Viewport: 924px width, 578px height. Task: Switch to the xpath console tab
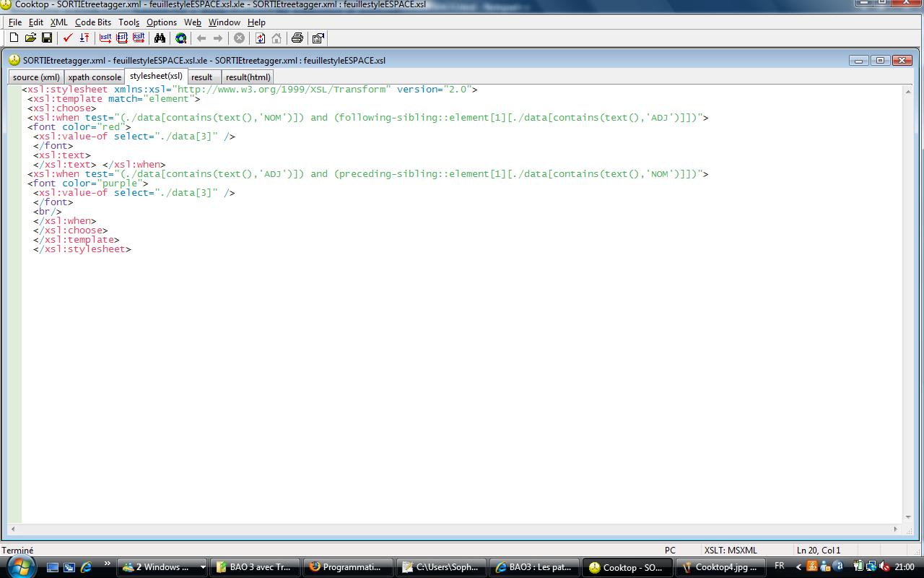pyautogui.click(x=95, y=77)
